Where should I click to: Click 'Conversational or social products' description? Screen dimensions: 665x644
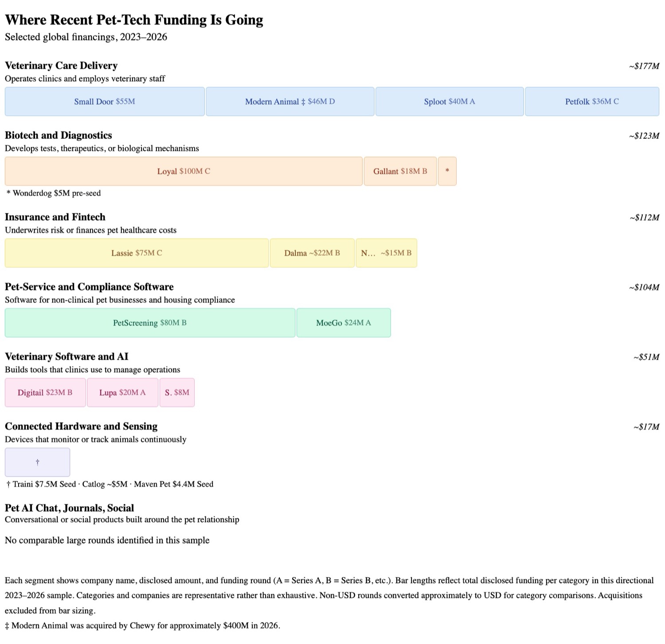(122, 519)
